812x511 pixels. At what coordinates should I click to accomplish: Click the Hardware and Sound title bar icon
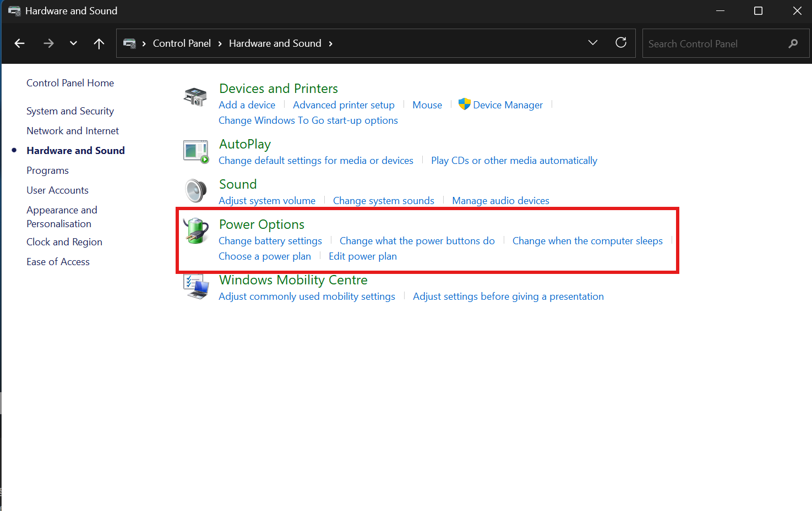(14, 11)
